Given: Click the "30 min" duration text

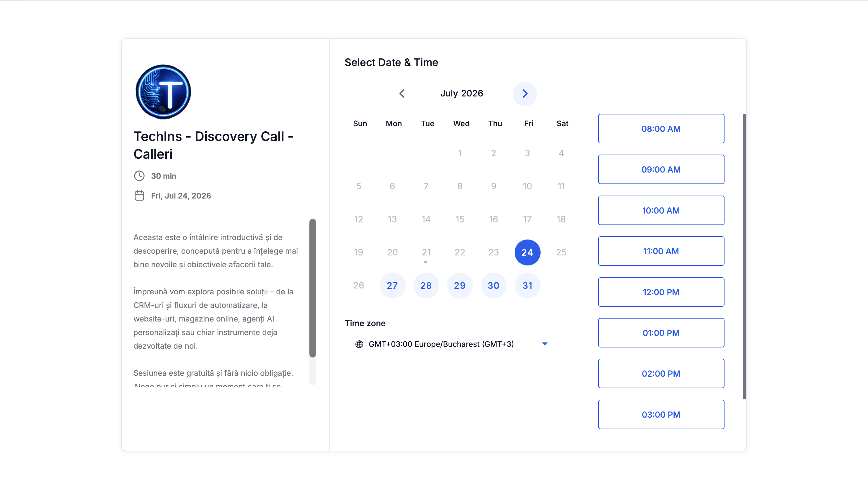Looking at the screenshot, I should point(164,176).
